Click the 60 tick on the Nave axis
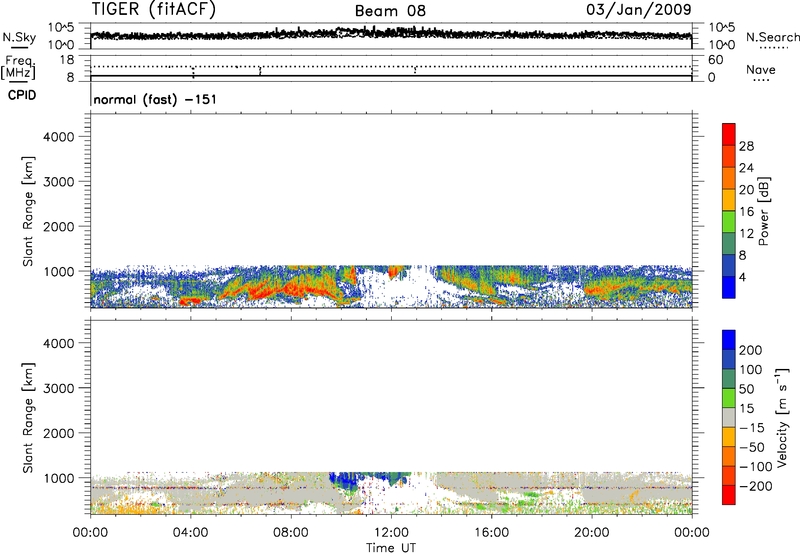The width and height of the screenshot is (800, 554). click(715, 60)
